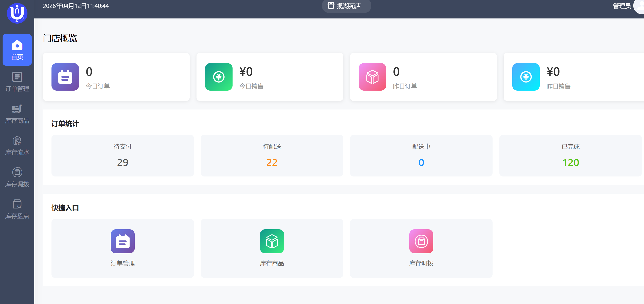The height and width of the screenshot is (304, 644).
Task: Click the 管理员 user avatar
Action: pos(640,6)
